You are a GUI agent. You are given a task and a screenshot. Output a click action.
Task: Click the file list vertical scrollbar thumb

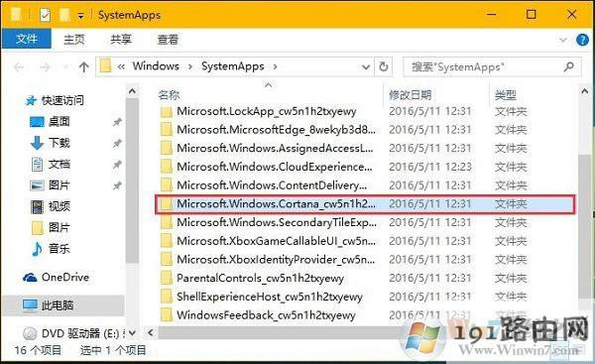(x=585, y=226)
